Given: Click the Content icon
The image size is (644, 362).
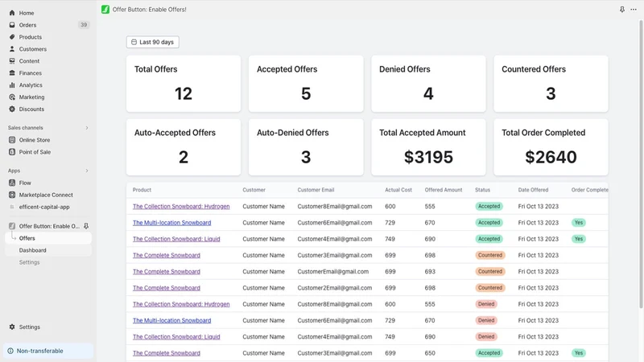Looking at the screenshot, I should [x=12, y=61].
